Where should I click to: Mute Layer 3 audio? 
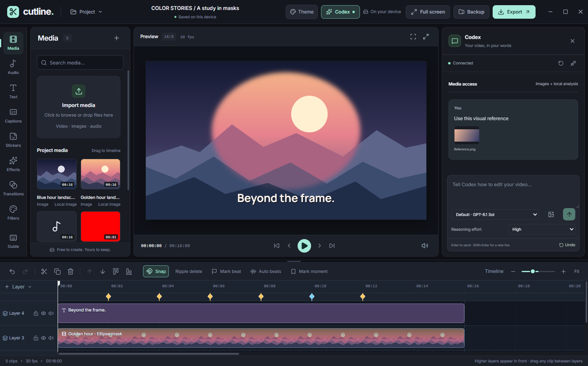click(51, 338)
